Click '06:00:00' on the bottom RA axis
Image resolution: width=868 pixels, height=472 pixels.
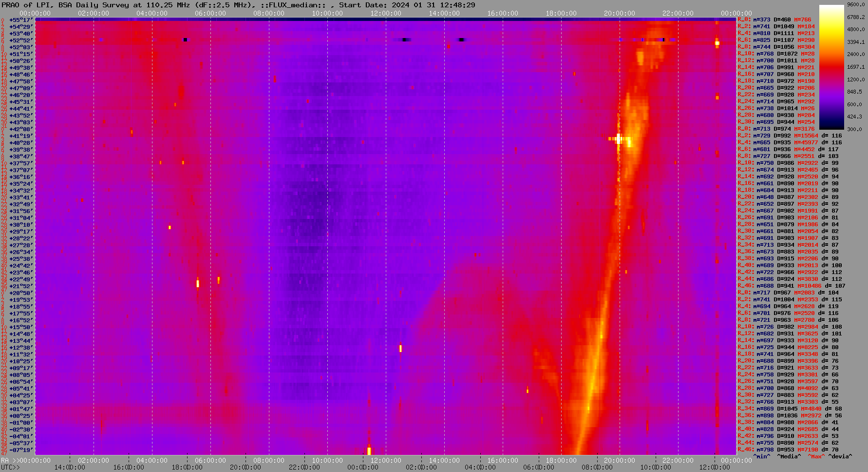(210, 460)
